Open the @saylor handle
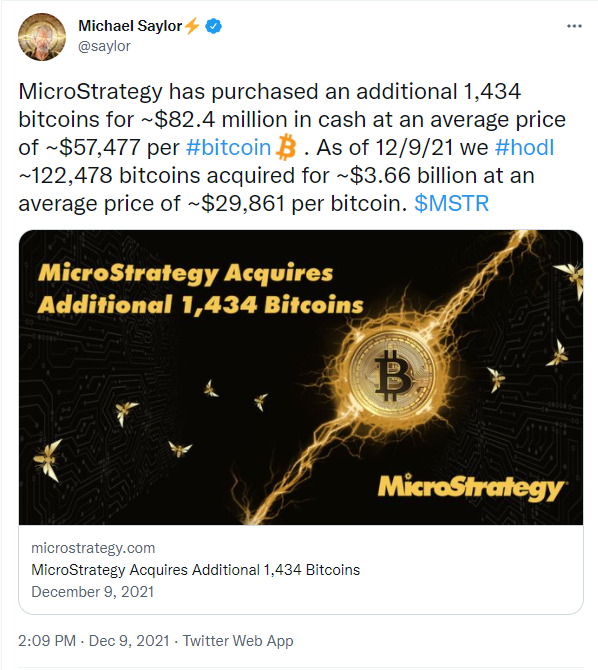Screen dimensions: 598x670 [104, 46]
